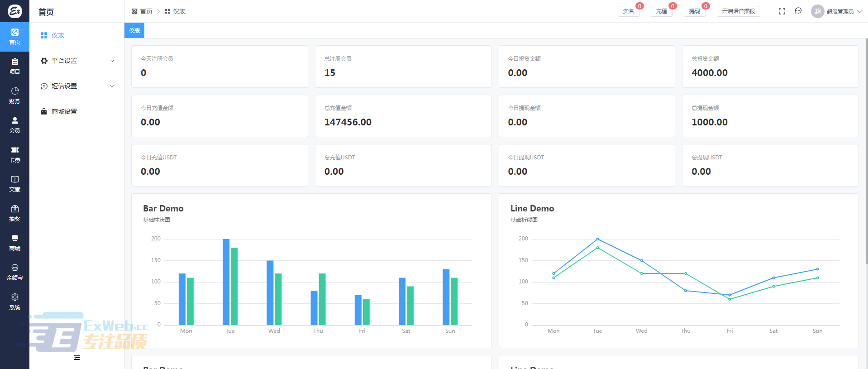Click the message icon beside 短信设置
This screenshot has height=369, width=868.
point(44,86)
